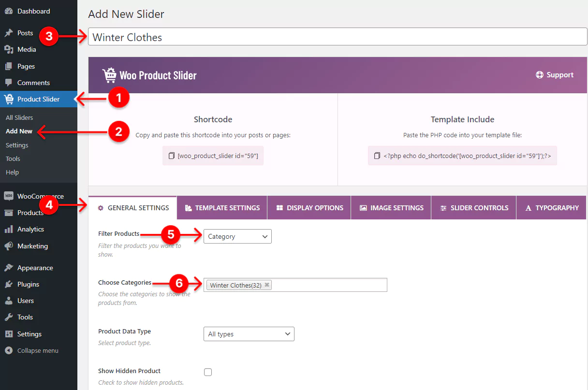The width and height of the screenshot is (588, 390).
Task: Click the Appearance paintbrush icon
Action: pos(9,268)
